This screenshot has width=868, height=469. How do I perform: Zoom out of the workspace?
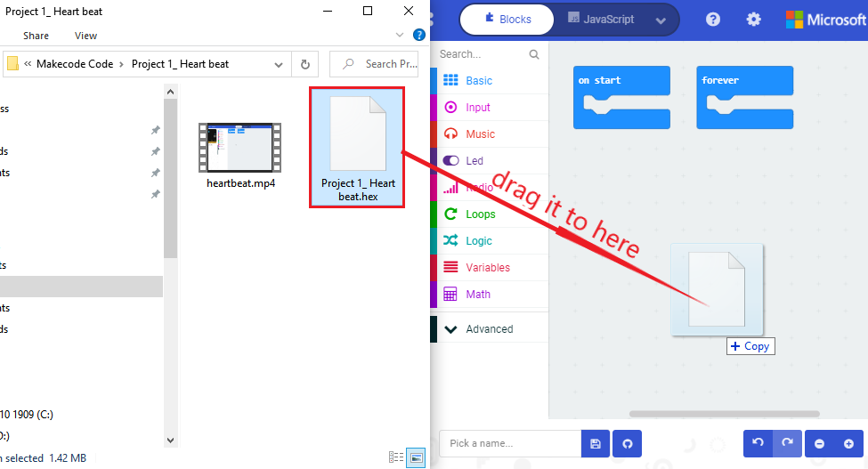click(819, 443)
